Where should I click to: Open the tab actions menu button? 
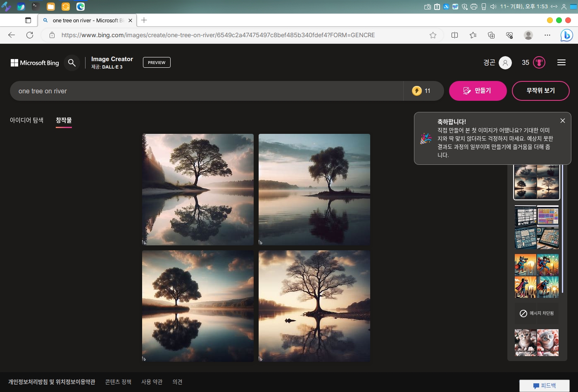coord(28,20)
